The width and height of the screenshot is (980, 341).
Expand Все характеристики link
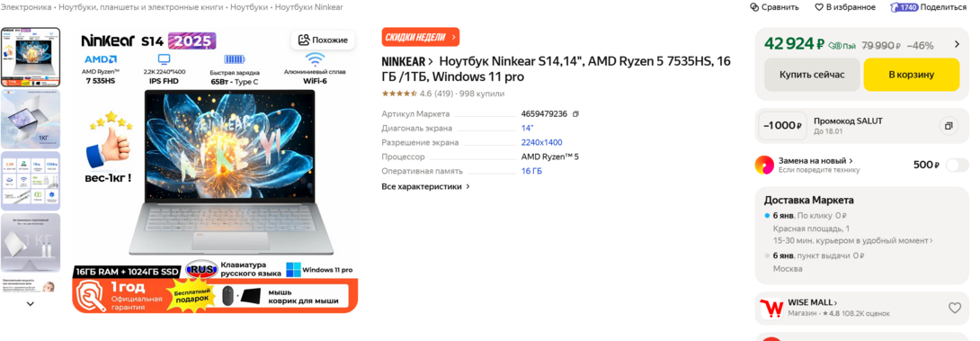point(425,186)
